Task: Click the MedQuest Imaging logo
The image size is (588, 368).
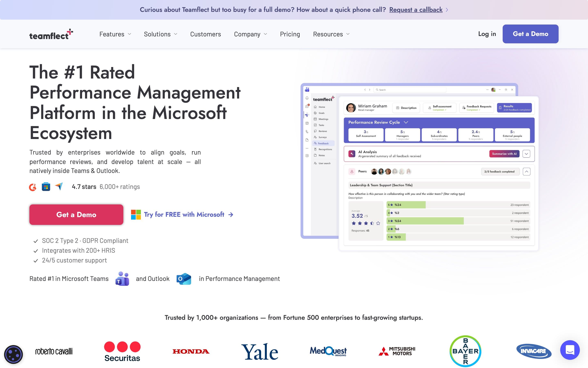Action: point(328,351)
